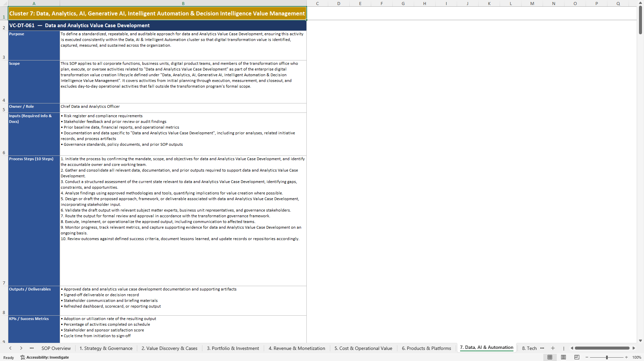Click the horizontal scrollbar thumb
This screenshot has height=361, width=644.
coord(602,348)
